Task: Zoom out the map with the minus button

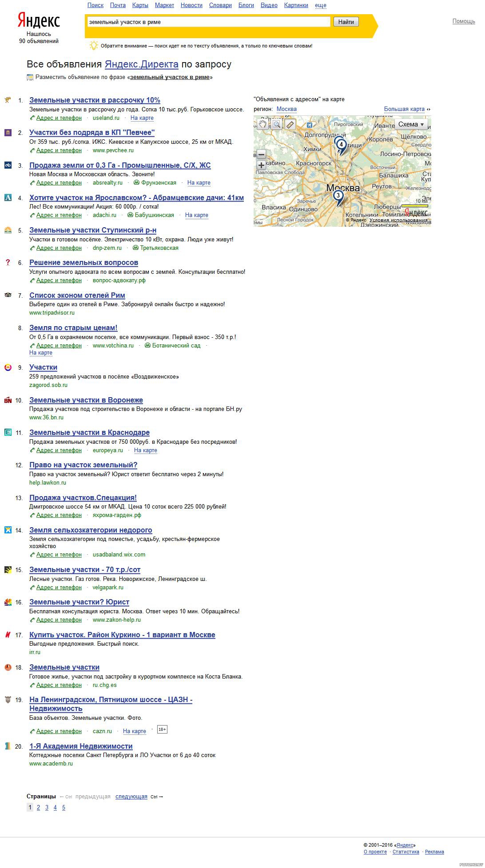Action: (x=261, y=154)
